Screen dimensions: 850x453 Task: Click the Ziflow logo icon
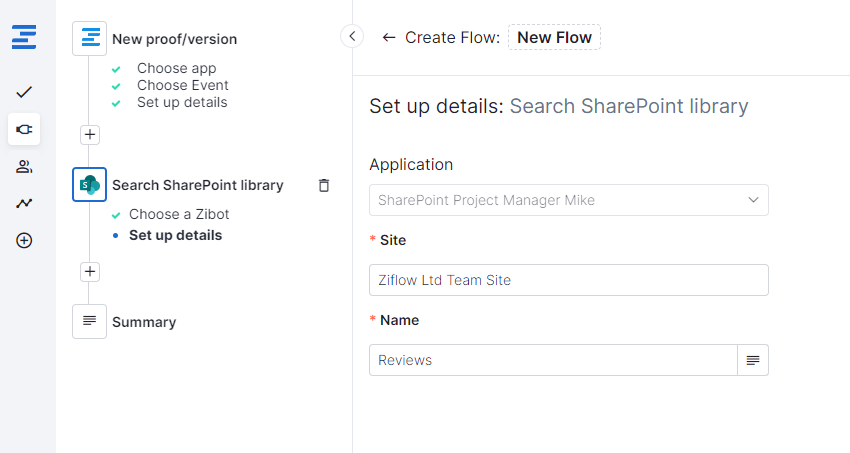point(25,38)
